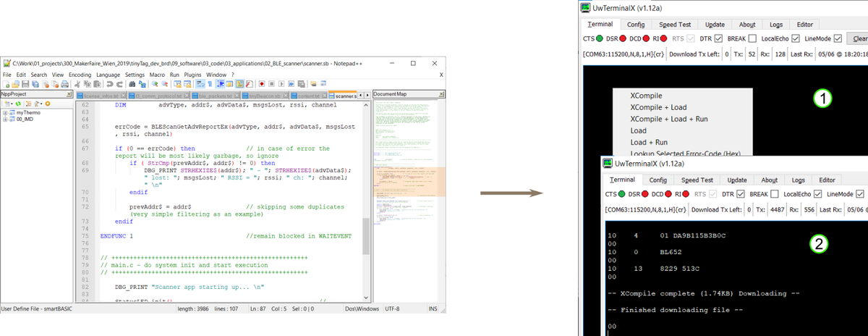
Task: Click Clear button in UwTerminalX window with Tx 52
Action: [858, 38]
